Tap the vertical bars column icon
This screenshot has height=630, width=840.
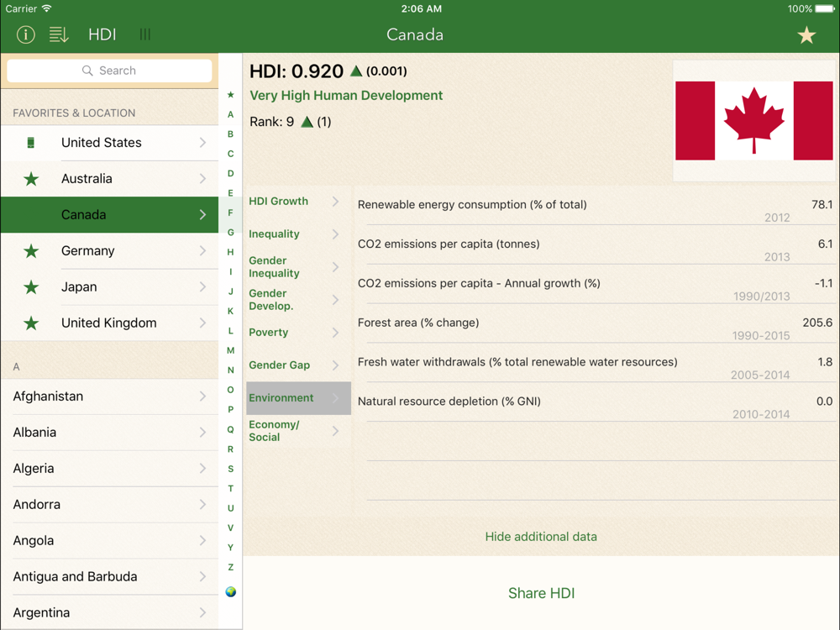pyautogui.click(x=144, y=34)
